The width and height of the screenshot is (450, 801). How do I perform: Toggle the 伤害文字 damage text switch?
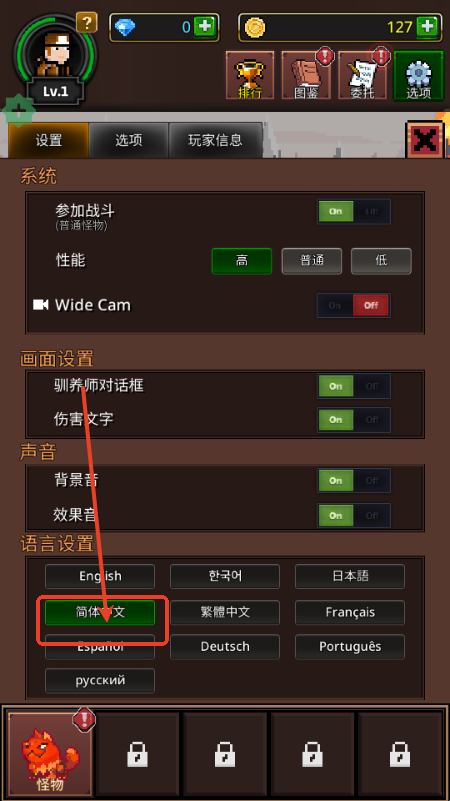coord(354,419)
